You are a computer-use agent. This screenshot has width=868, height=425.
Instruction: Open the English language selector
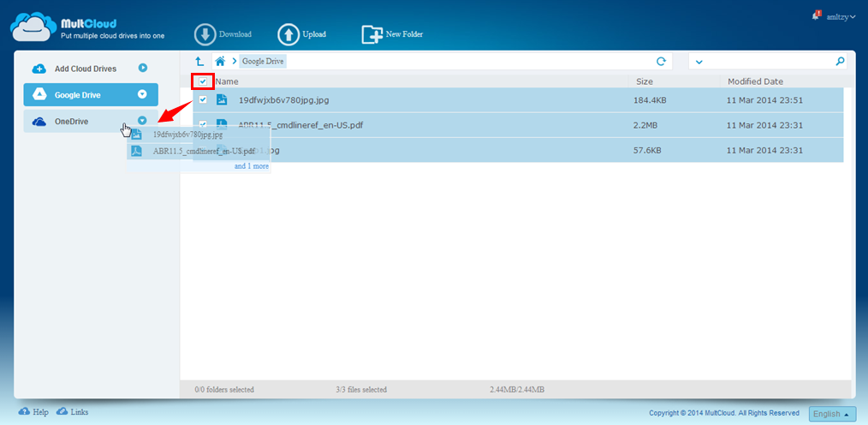(x=832, y=414)
